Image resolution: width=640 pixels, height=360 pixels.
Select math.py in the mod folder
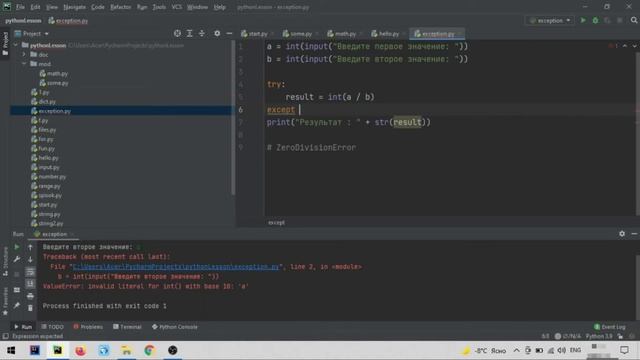(54, 73)
